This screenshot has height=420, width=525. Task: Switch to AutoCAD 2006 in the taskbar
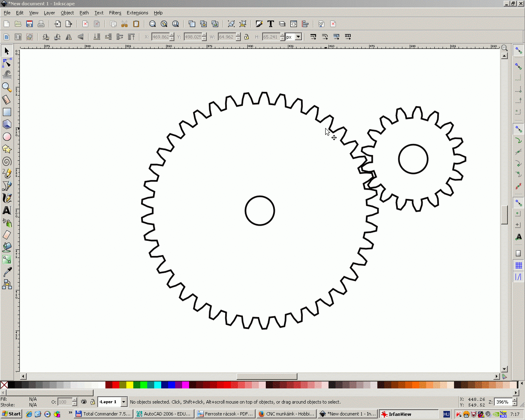click(x=164, y=414)
